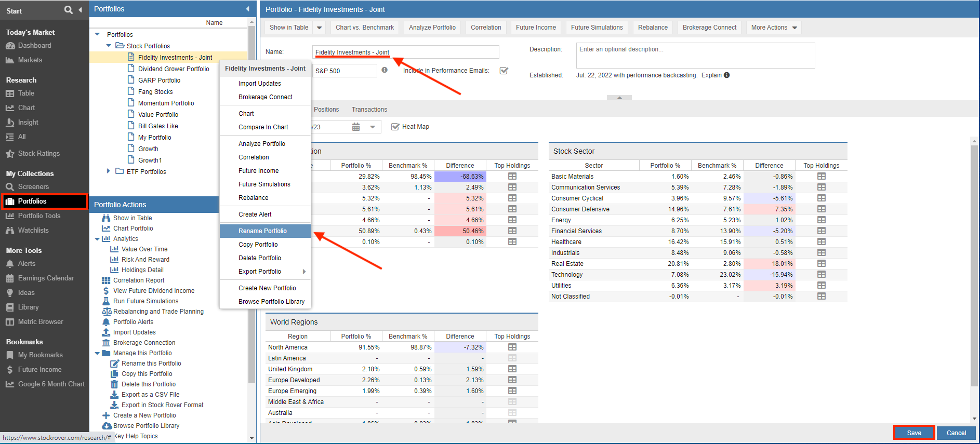Viewport: 980px width, 444px height.
Task: Collapse the Stock Portfolios folder
Action: pos(109,46)
